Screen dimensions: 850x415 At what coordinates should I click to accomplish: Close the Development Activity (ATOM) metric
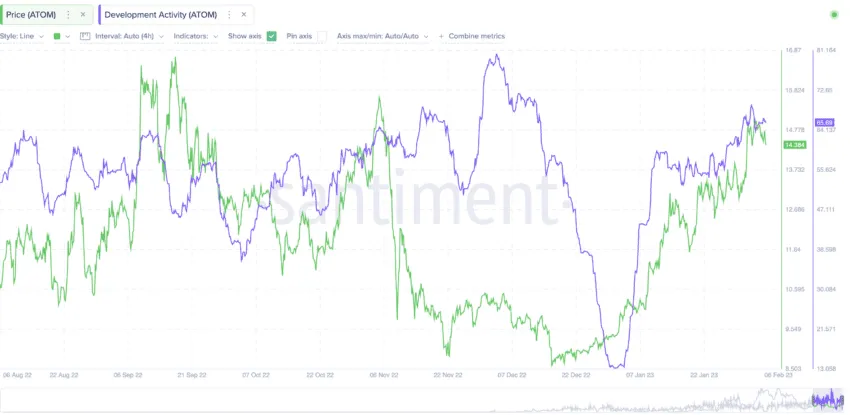(x=244, y=15)
